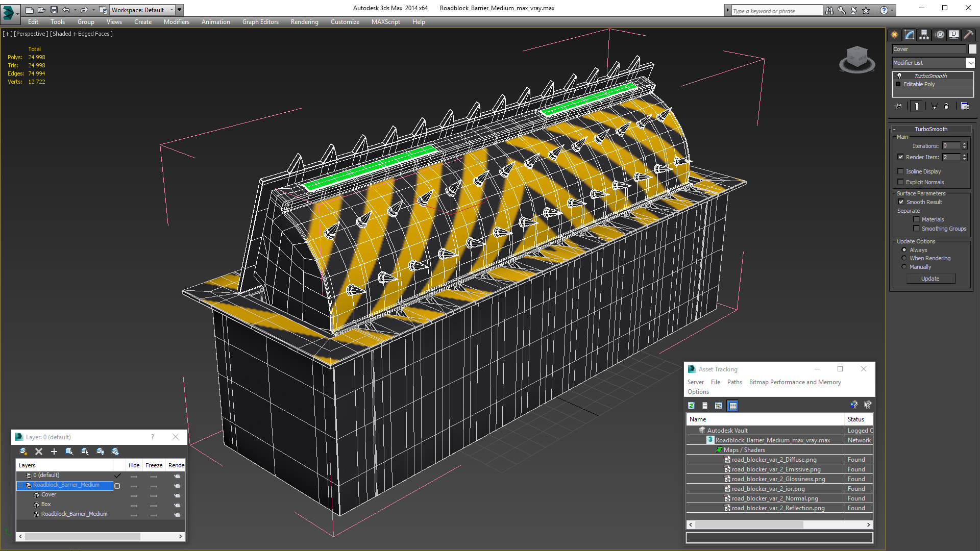Click the List View icon in Asset Tracking

click(x=704, y=405)
